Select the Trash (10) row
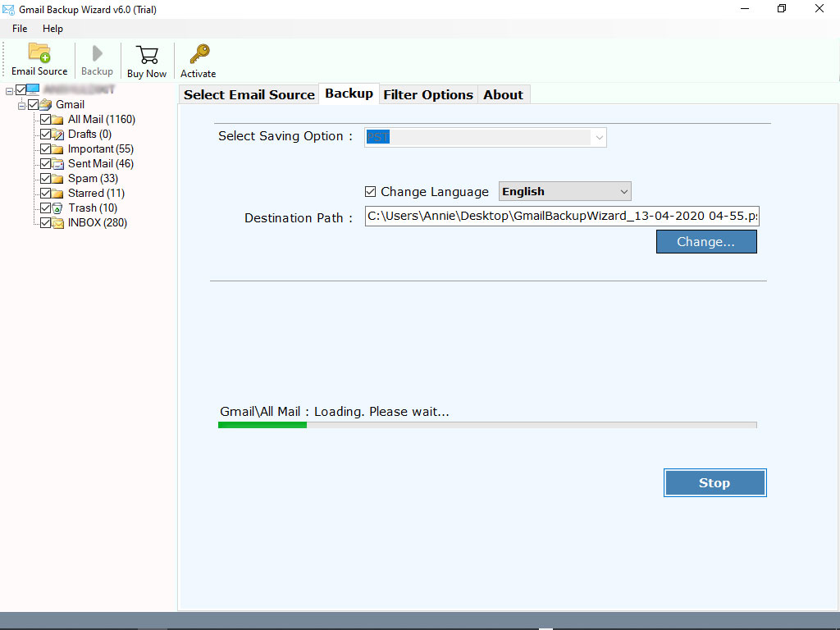Screen dimensions: 840x630 pos(92,208)
